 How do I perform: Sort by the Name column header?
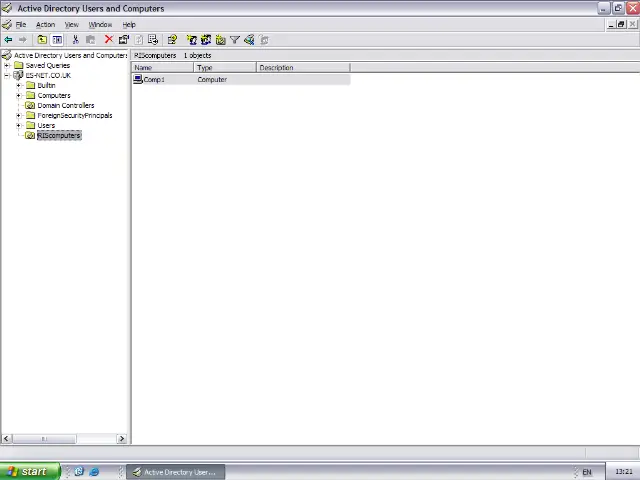pos(162,67)
